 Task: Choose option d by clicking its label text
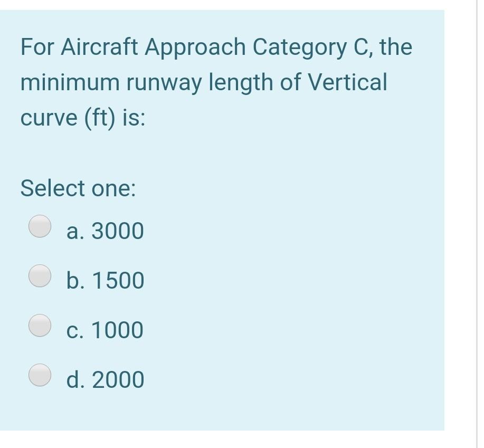(106, 379)
